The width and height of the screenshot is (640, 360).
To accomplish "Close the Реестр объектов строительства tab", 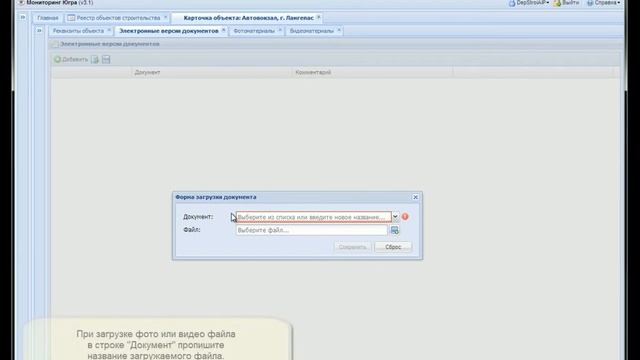I will coord(166,17).
